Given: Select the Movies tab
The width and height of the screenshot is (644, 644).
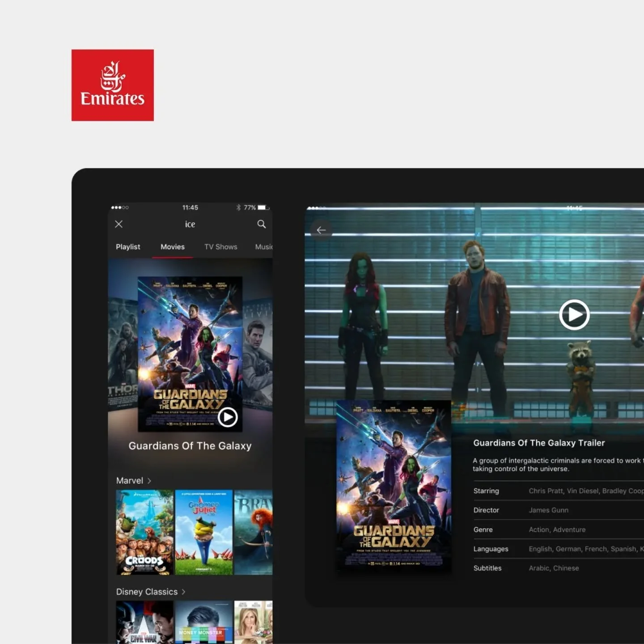Looking at the screenshot, I should 173,247.
